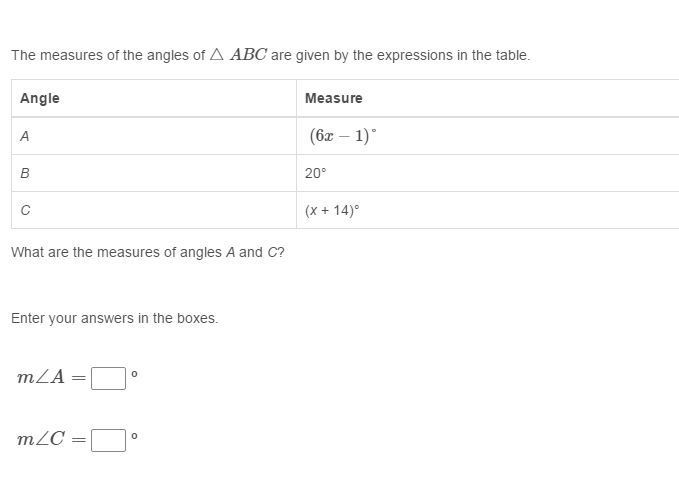This screenshot has height=482, width=679.
Task: Click 'What are the measures' question text
Action: (147, 252)
